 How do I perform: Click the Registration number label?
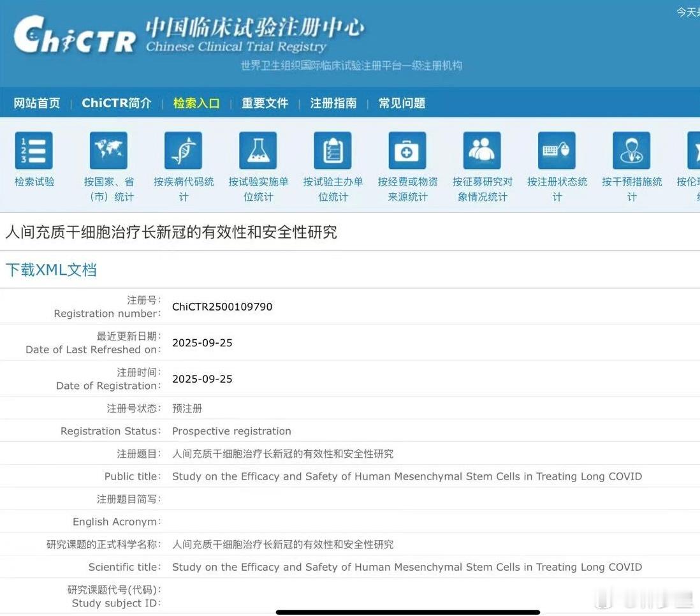(x=107, y=314)
